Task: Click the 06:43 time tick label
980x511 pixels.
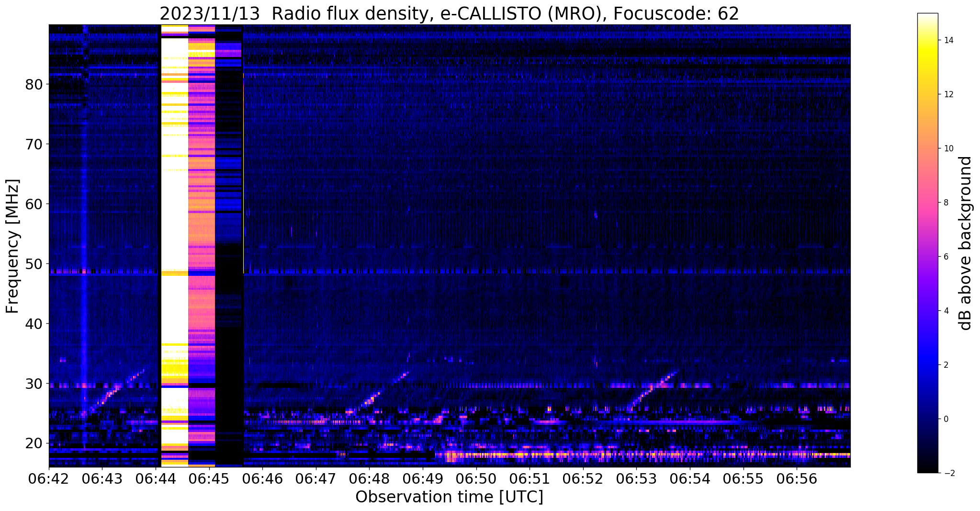Action: [102, 478]
